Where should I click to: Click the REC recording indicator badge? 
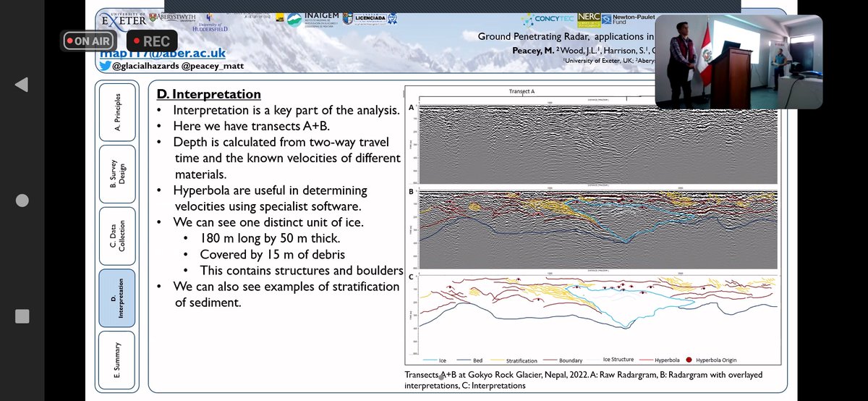(x=150, y=41)
